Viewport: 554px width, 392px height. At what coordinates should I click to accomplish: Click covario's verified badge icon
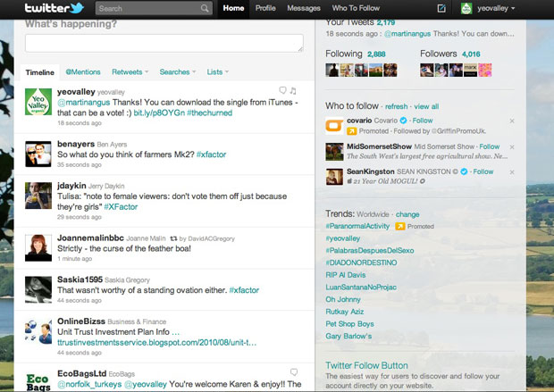tap(403, 121)
